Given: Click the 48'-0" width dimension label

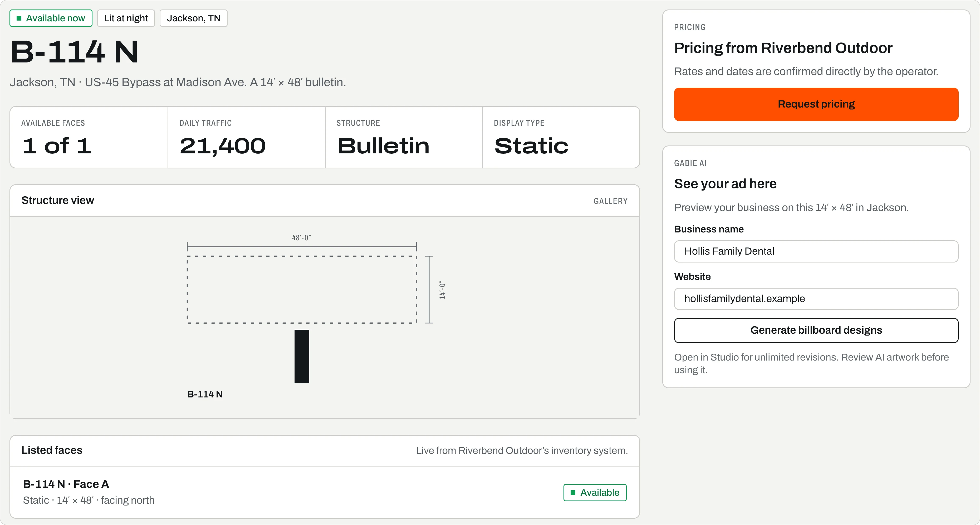Looking at the screenshot, I should [x=301, y=237].
